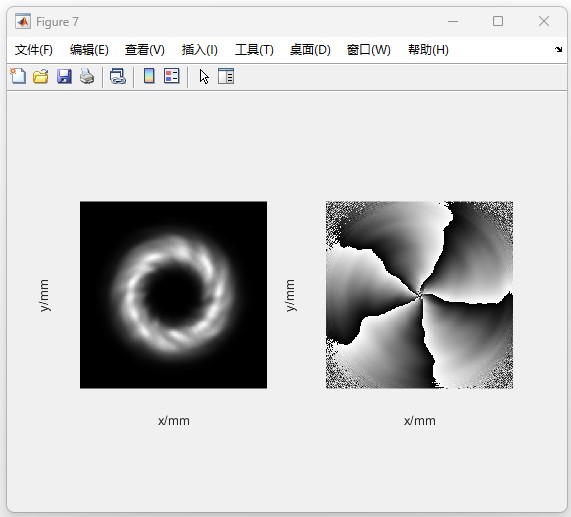Click the New Figure toolbar icon
The height and width of the screenshot is (517, 571).
click(18, 76)
